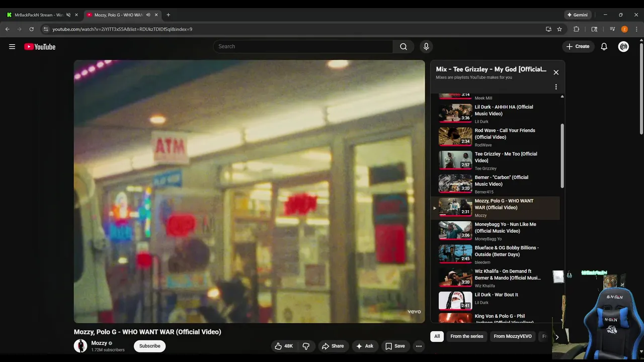Image resolution: width=644 pixels, height=362 pixels.
Task: Play Blueface & OG Bobby Billions - Outside
Action: (x=495, y=255)
